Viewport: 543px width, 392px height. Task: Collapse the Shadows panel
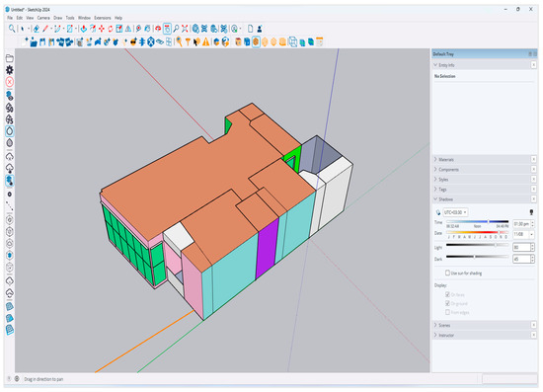pyautogui.click(x=436, y=199)
